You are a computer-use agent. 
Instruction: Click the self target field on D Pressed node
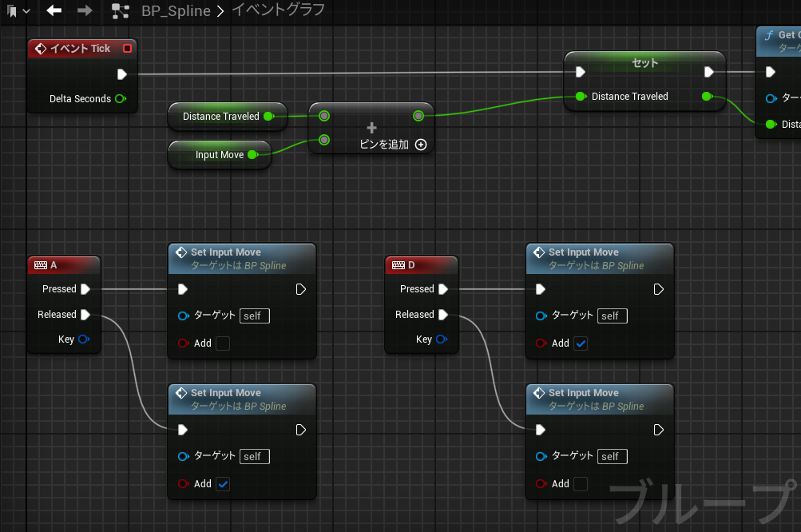click(x=613, y=316)
